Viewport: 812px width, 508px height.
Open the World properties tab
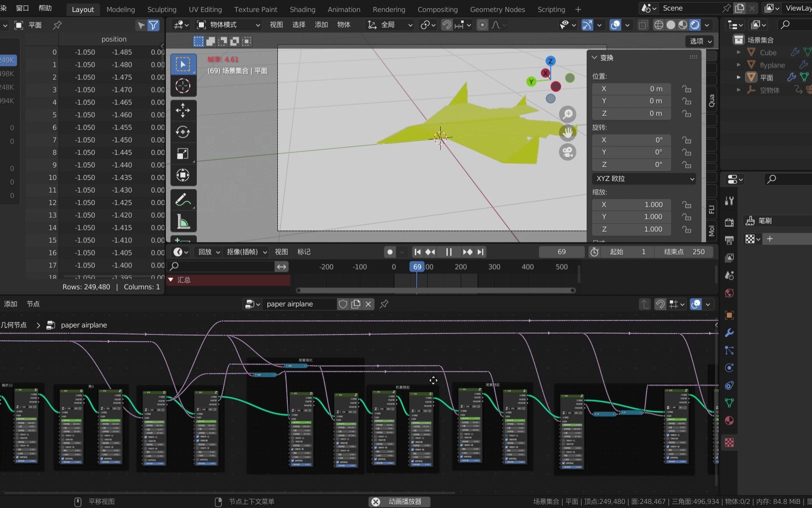point(729,293)
